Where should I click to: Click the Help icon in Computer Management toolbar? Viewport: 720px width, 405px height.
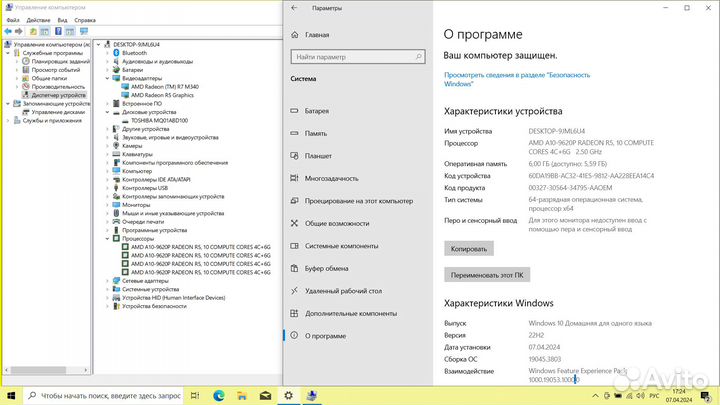pos(58,31)
